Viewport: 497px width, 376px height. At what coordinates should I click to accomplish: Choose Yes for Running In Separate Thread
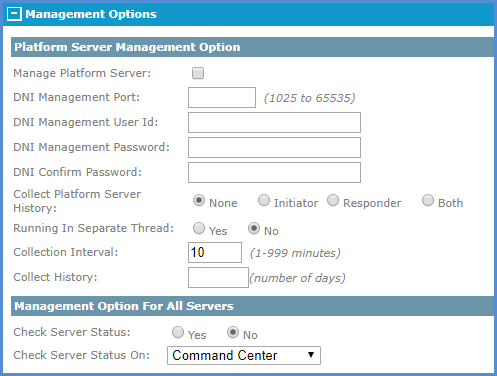point(199,228)
